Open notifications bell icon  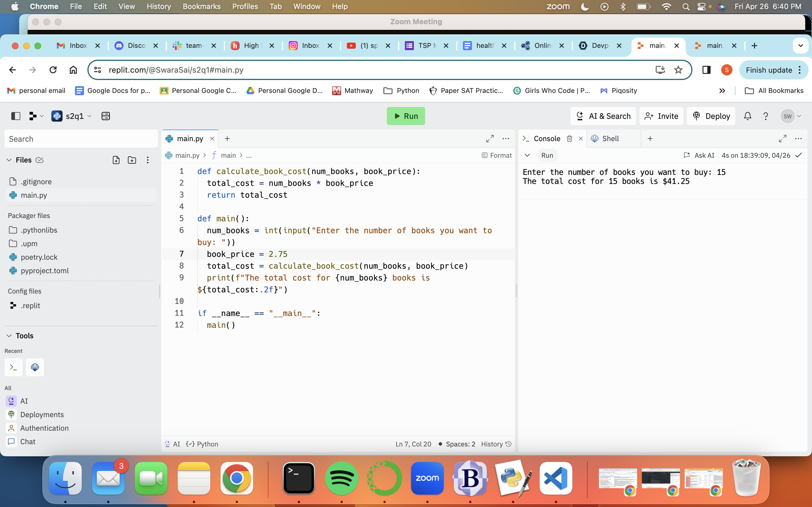pyautogui.click(x=747, y=116)
